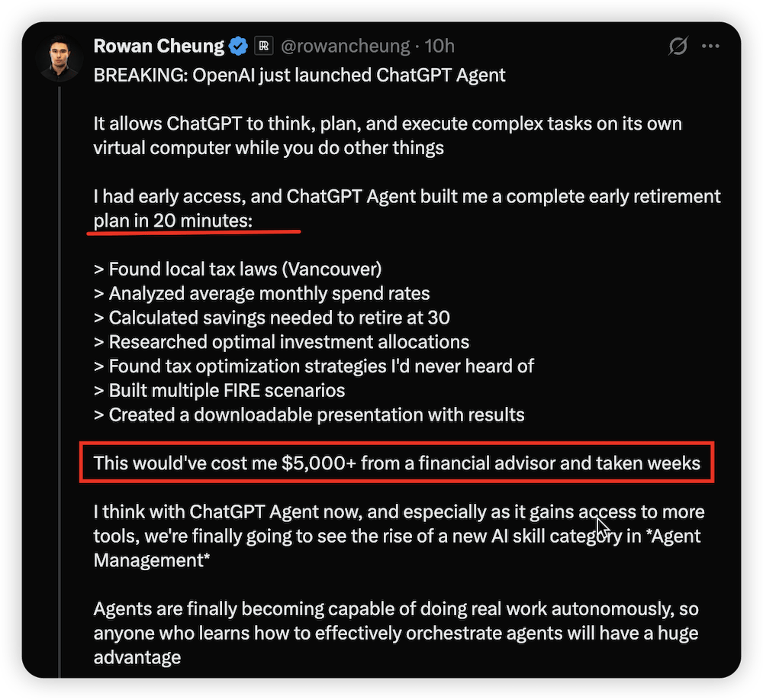Click the "Built multiple FIRE scenarios" line
The image size is (763, 700).
point(220,391)
